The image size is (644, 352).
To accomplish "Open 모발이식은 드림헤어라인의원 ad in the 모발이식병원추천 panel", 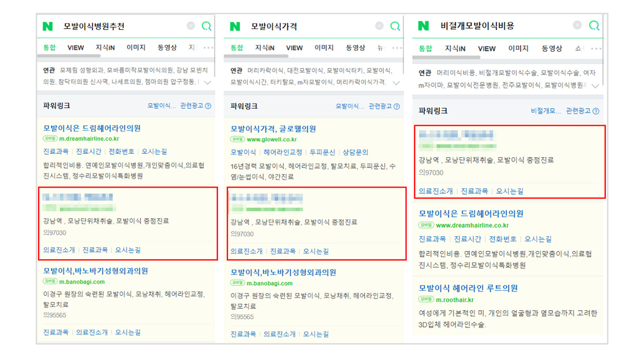I will (92, 129).
